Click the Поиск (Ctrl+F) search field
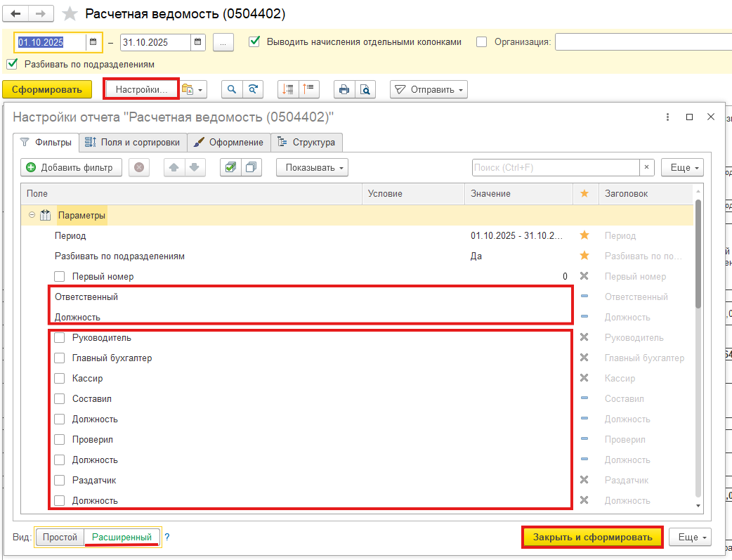Screen dimensions: 732x560 tap(556, 167)
